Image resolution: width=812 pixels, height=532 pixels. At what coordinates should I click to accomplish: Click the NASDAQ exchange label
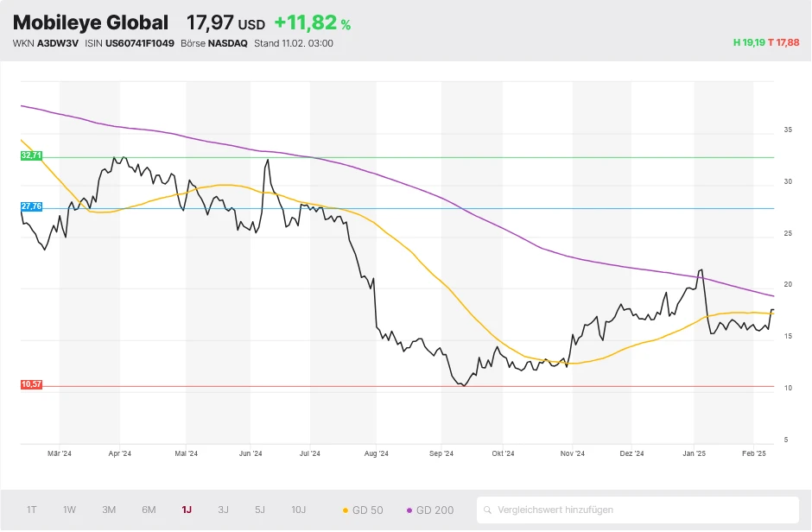pos(227,43)
